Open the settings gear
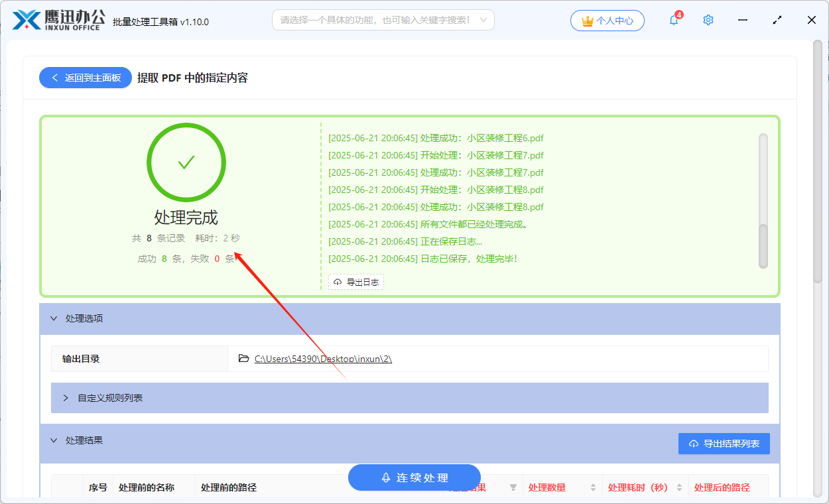This screenshot has width=829, height=504. [x=708, y=20]
